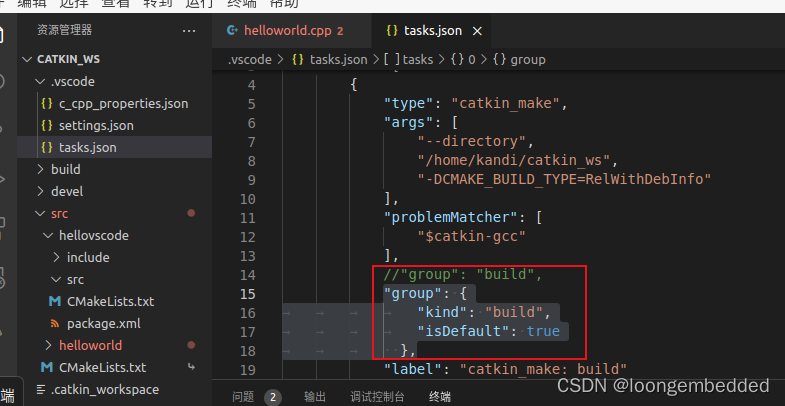
Task: Click the "/home/kandi/catkin_ws" path string
Action: [514, 160]
